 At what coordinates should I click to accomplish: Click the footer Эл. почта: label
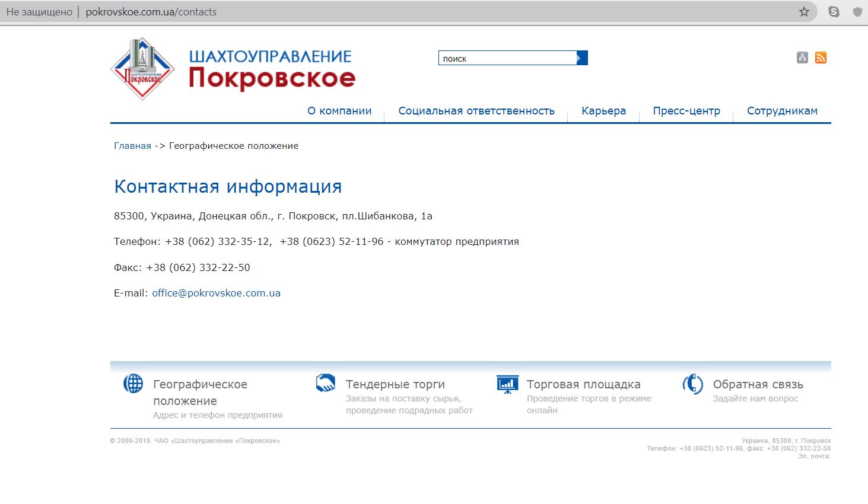(814, 457)
